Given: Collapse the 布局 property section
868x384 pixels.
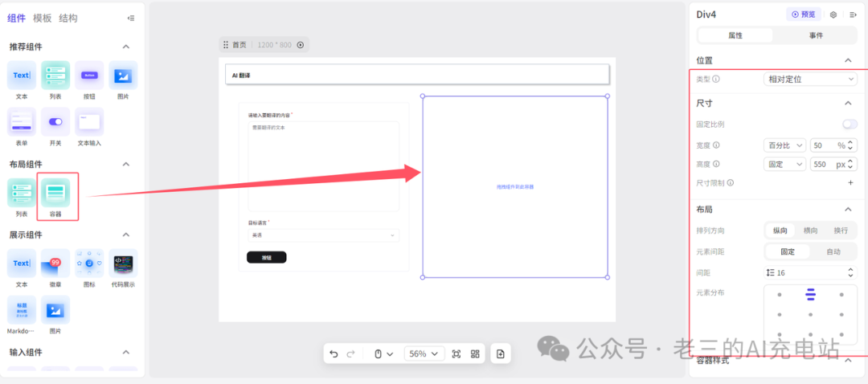Looking at the screenshot, I should point(848,210).
